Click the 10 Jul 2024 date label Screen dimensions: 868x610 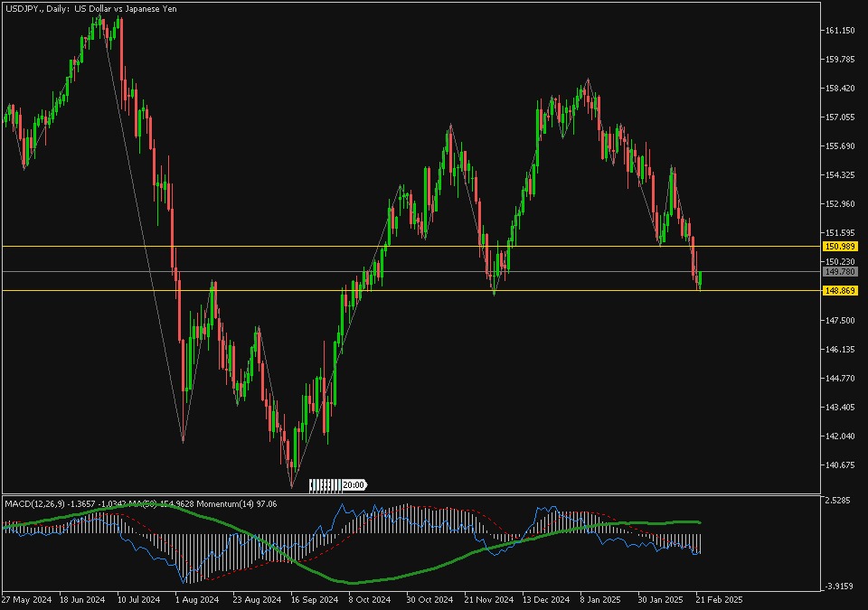[x=138, y=599]
